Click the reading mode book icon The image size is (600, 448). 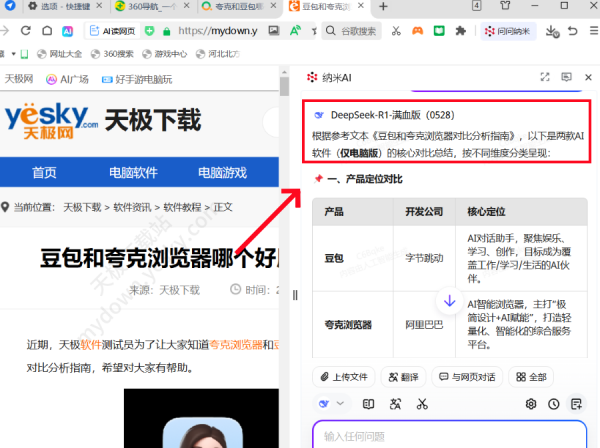coord(368,404)
